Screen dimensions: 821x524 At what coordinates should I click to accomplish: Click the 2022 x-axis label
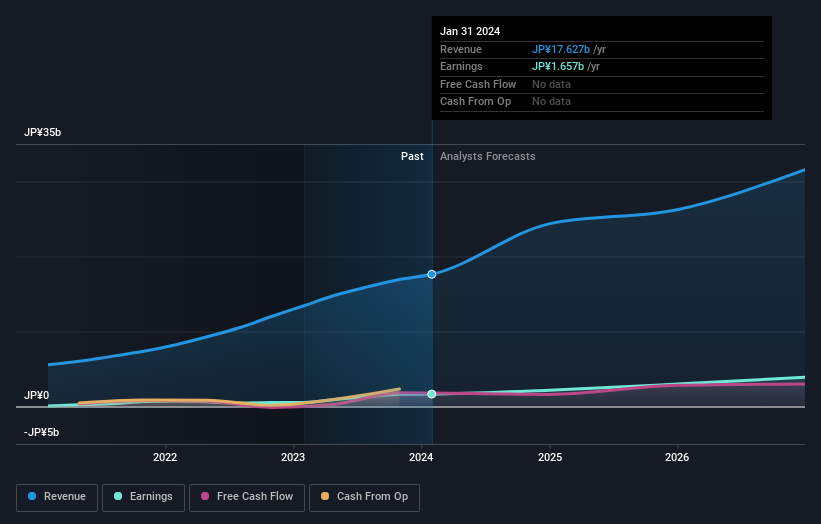coord(165,457)
